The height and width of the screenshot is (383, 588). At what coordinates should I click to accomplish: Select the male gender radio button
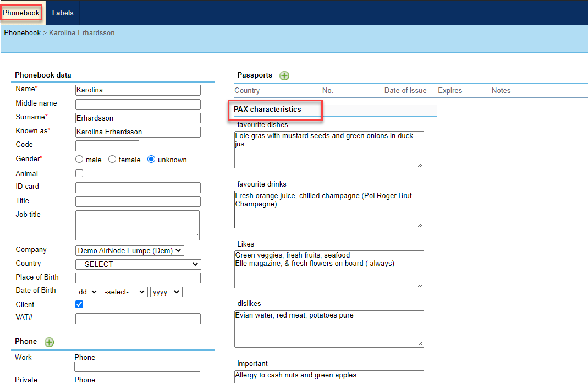[x=80, y=160]
